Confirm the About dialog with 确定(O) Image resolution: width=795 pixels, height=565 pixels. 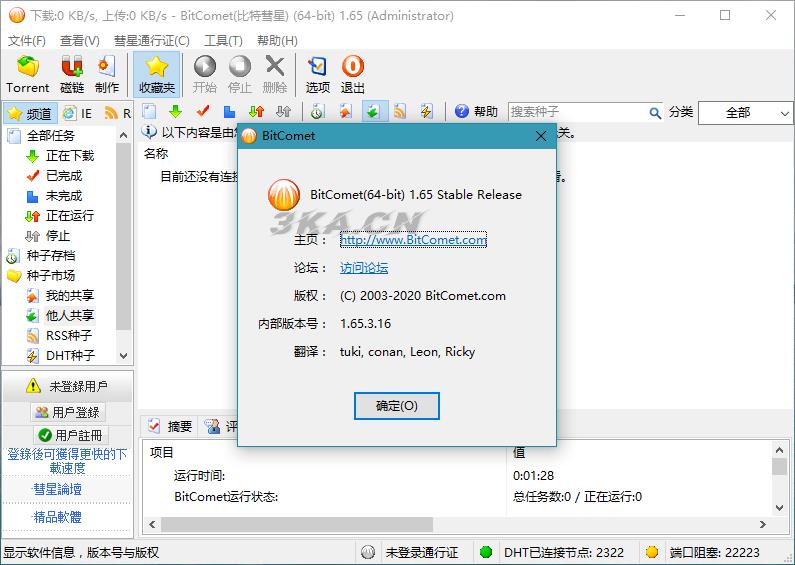pos(396,406)
